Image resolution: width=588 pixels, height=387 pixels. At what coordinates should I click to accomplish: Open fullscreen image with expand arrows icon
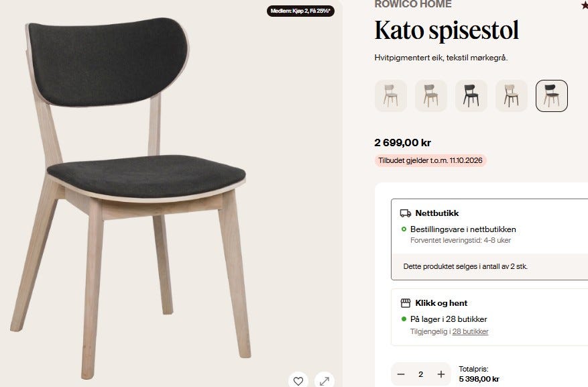pyautogui.click(x=325, y=380)
